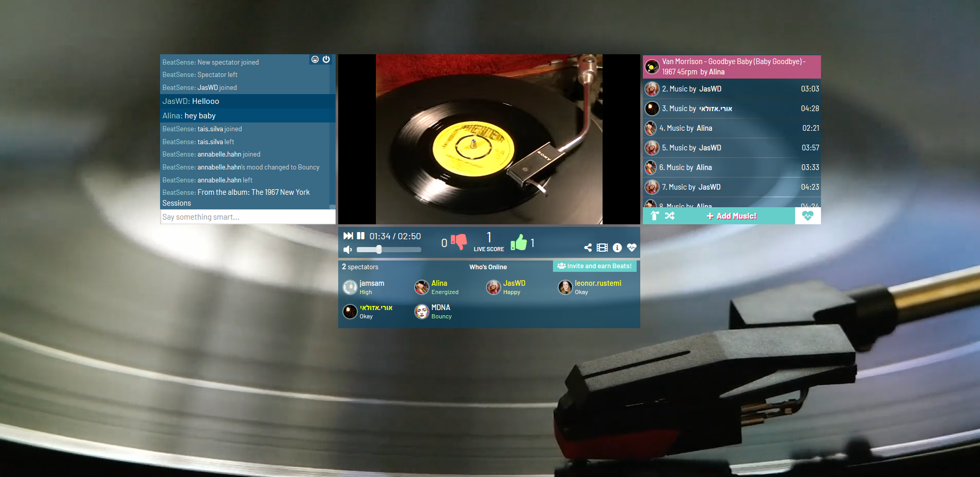The width and height of the screenshot is (980, 477).
Task: Open the info icon
Action: coord(617,248)
